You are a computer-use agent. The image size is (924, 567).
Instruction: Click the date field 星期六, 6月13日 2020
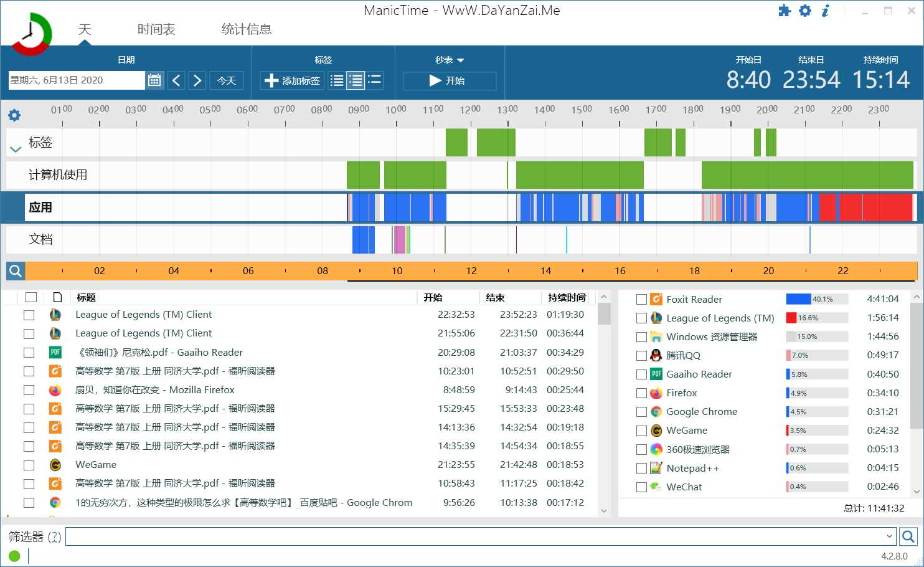(x=76, y=80)
